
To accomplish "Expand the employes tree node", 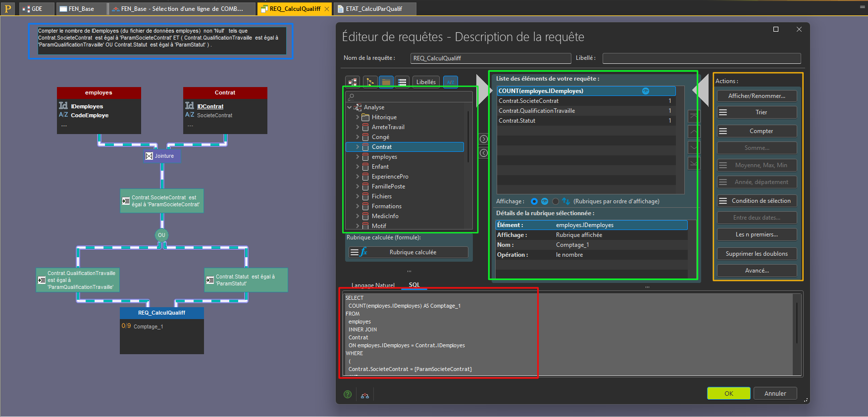I will [357, 157].
